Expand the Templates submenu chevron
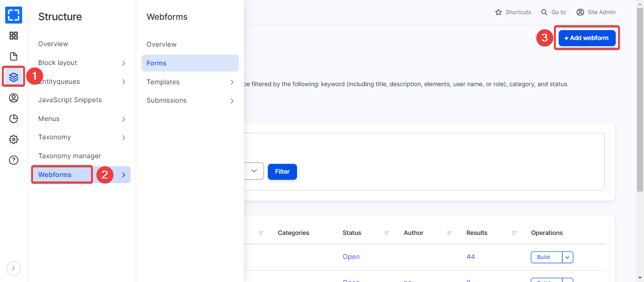The height and width of the screenshot is (282, 644). tap(232, 82)
